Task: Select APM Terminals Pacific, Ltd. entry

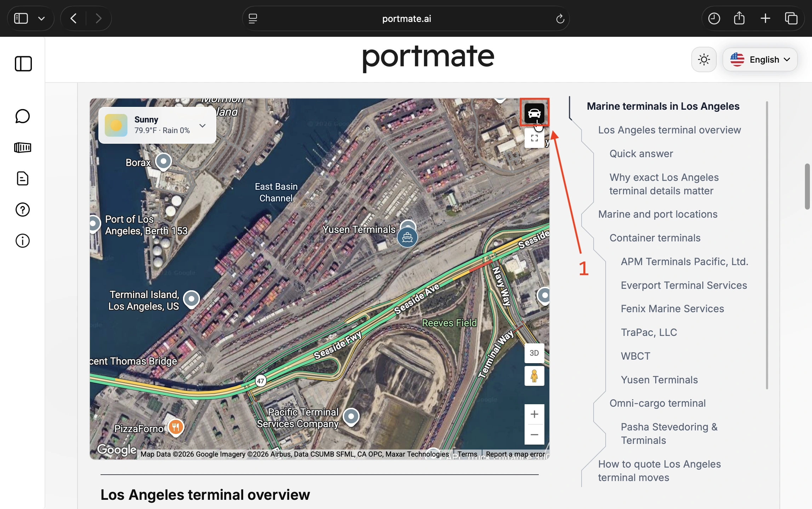Action: 685,262
